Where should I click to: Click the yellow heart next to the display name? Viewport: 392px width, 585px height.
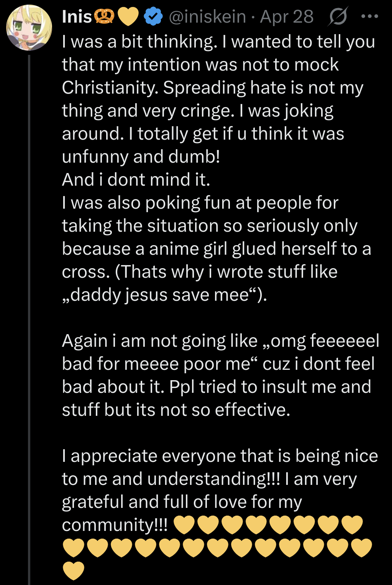pyautogui.click(x=128, y=17)
